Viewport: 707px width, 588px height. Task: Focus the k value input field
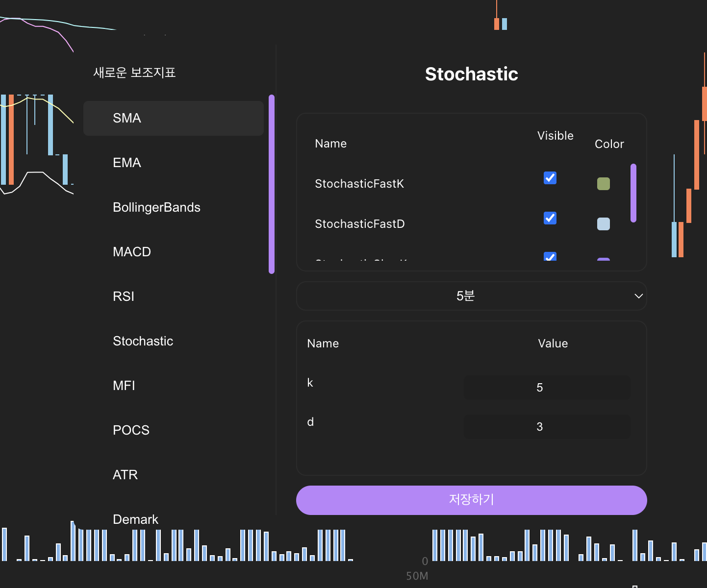pyautogui.click(x=547, y=388)
